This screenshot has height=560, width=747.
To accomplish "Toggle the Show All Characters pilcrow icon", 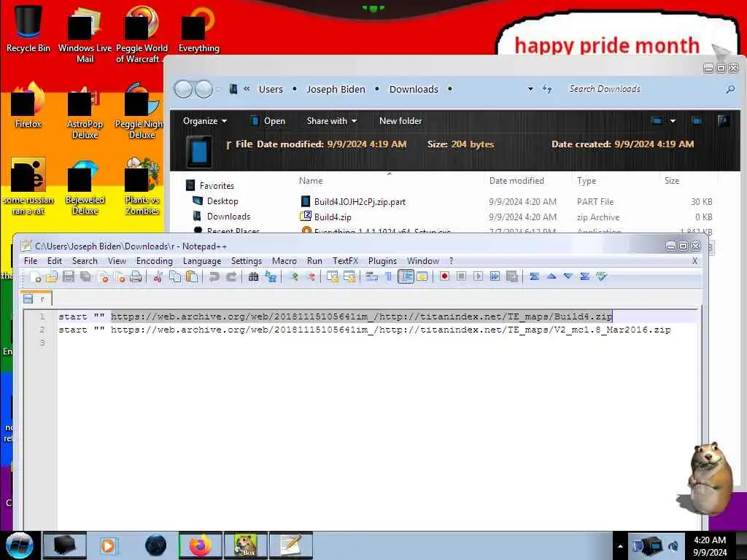I will click(x=388, y=276).
